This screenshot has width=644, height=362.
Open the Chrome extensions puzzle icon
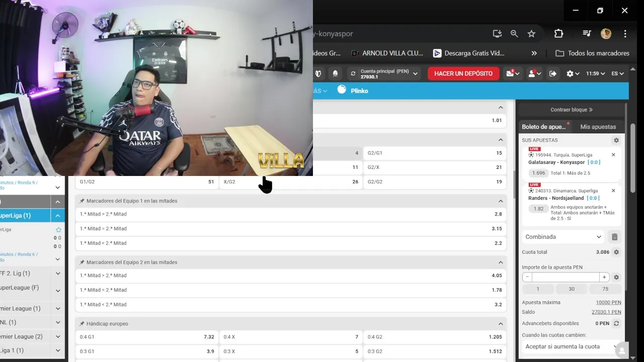coord(558,34)
